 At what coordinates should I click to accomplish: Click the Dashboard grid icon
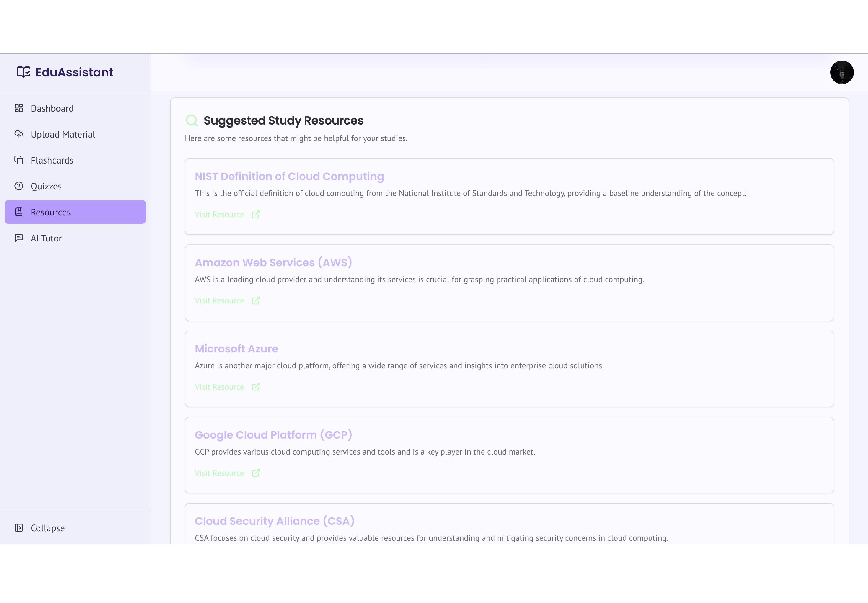pyautogui.click(x=19, y=108)
